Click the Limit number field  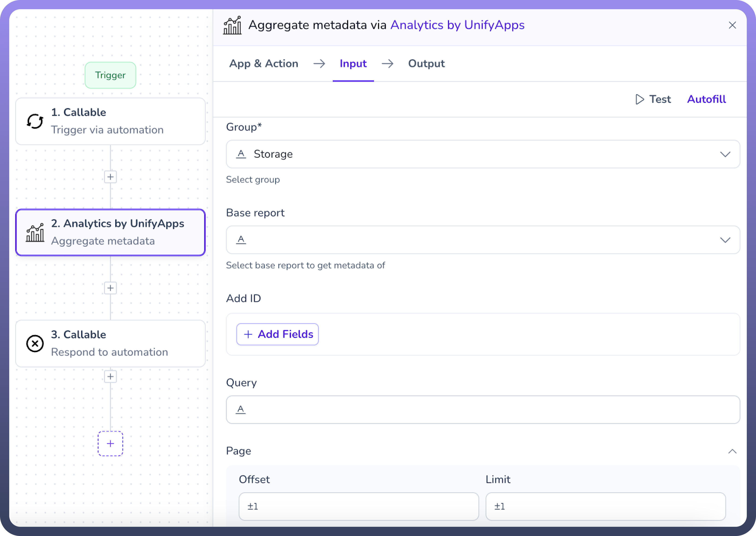[605, 506]
